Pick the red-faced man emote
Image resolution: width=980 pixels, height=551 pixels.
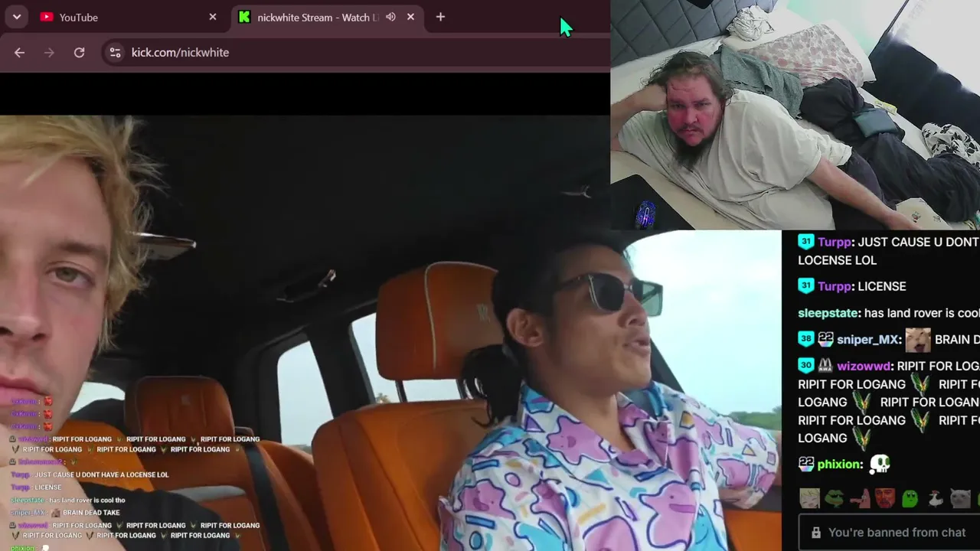(885, 499)
